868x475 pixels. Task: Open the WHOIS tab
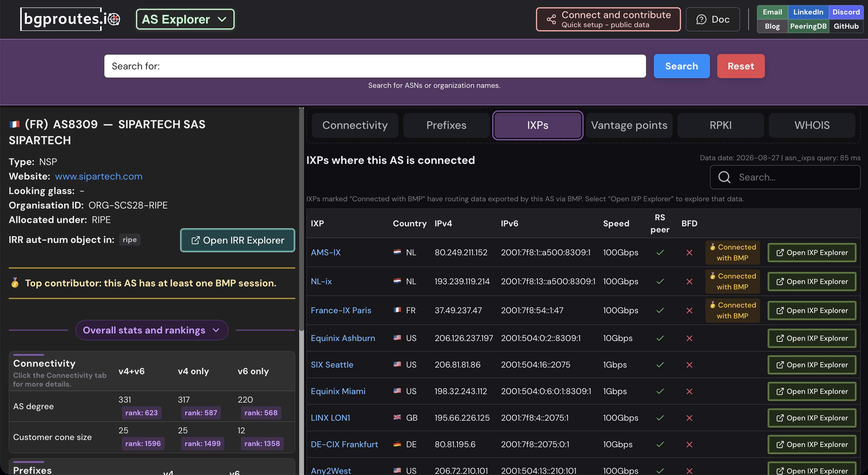coord(812,125)
